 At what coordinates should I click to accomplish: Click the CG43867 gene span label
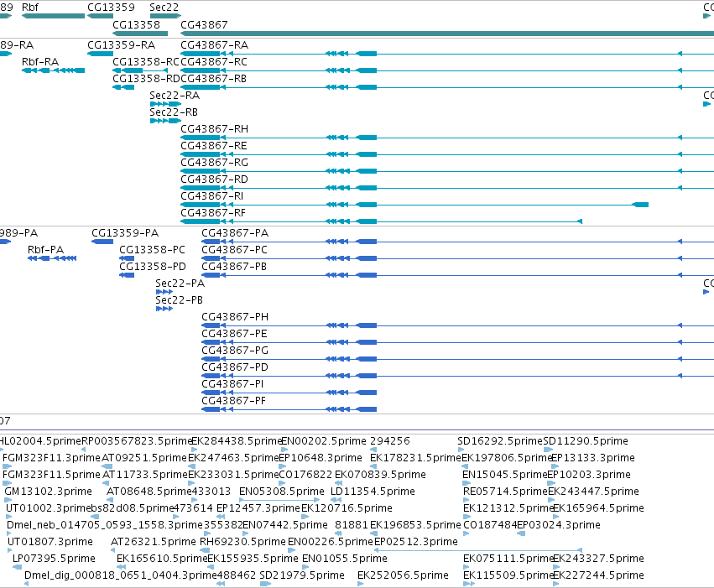point(204,24)
